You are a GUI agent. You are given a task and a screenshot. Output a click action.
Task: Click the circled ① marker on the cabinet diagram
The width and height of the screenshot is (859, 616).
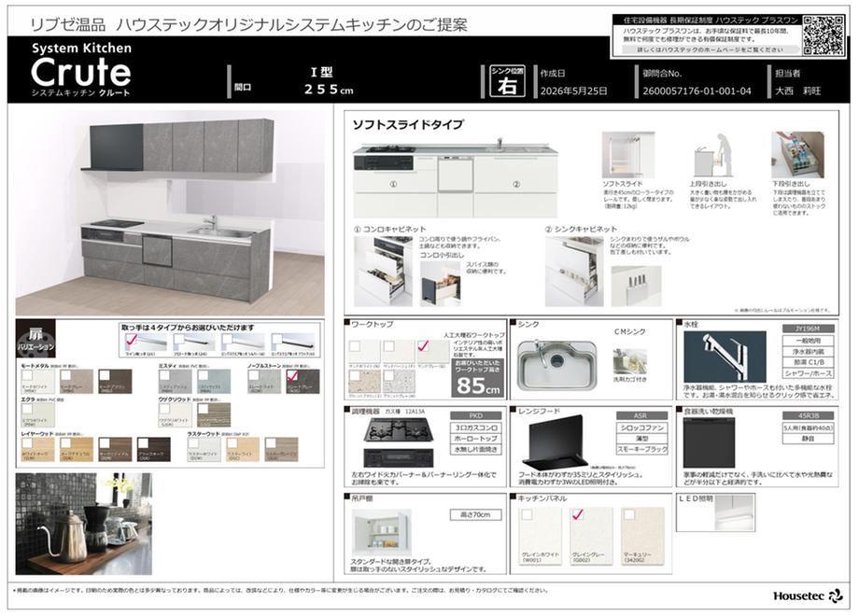coord(393,184)
